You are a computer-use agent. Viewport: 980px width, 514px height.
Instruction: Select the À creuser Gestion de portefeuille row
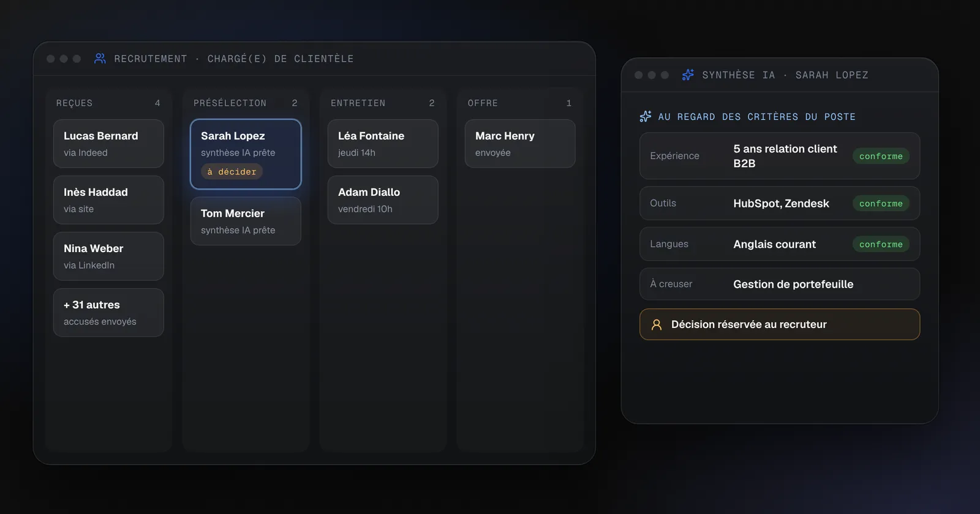[x=780, y=284]
